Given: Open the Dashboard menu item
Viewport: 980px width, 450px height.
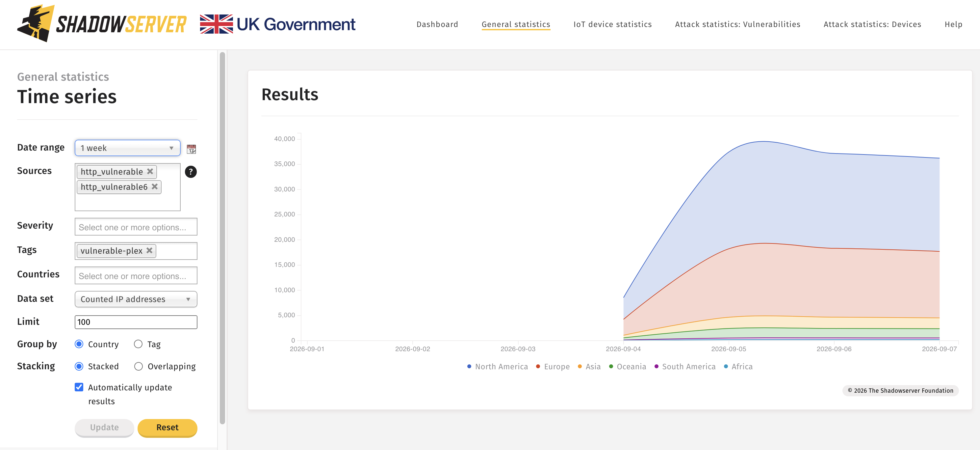Looking at the screenshot, I should [437, 24].
